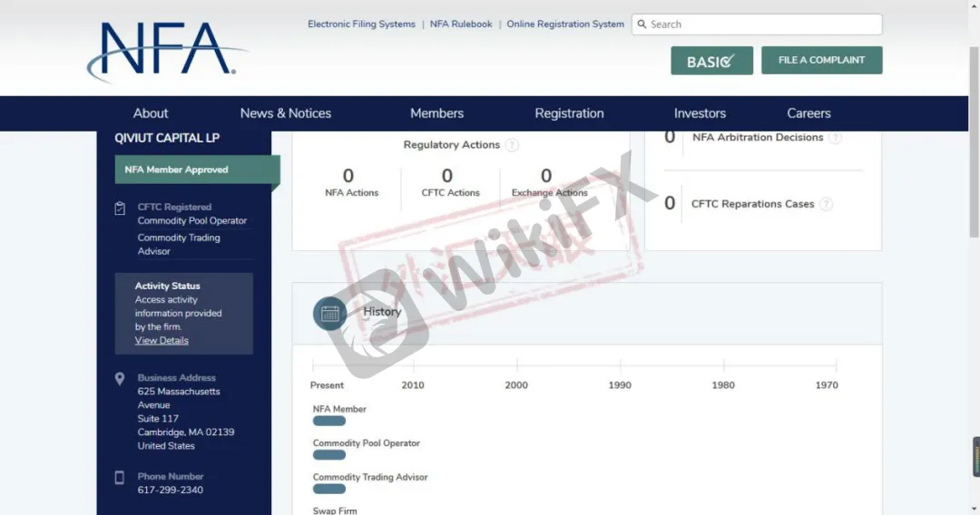Click View Details under Activity Status
This screenshot has width=980, height=515.
[x=162, y=341]
